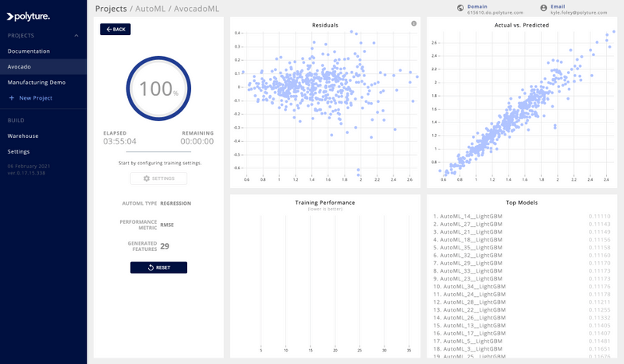
Task: Click the disabled Settings gear button
Action: click(158, 178)
